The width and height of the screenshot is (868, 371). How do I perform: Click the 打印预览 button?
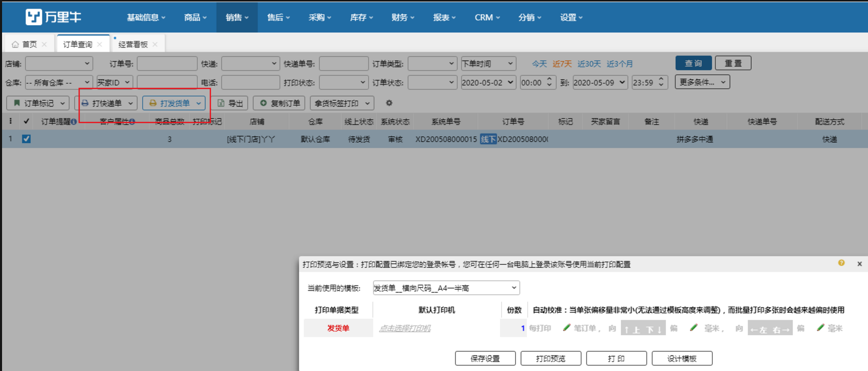coord(551,358)
